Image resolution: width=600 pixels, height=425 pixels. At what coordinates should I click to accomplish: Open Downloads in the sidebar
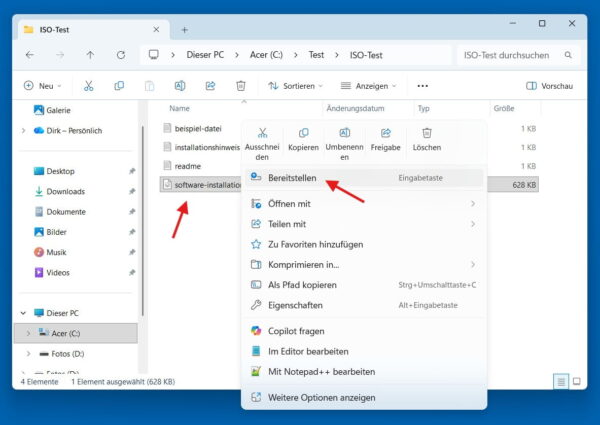click(x=60, y=191)
